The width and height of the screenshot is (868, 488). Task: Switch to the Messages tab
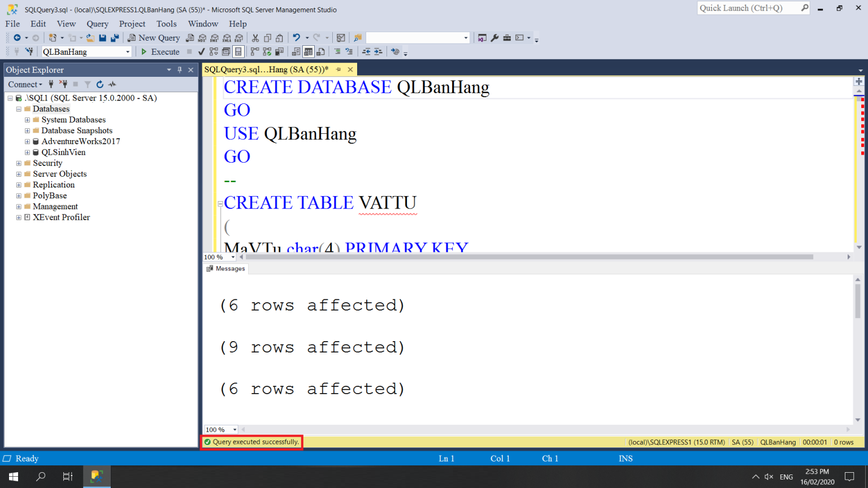pos(225,268)
